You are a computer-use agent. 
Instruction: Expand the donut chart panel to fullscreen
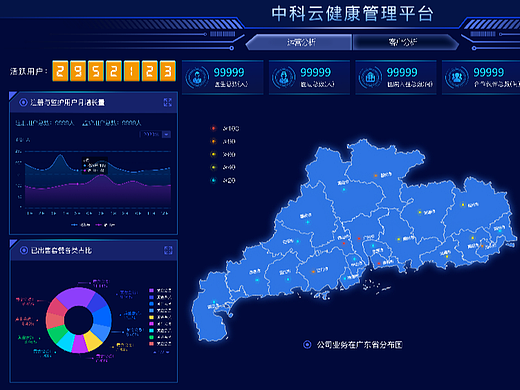point(168,250)
